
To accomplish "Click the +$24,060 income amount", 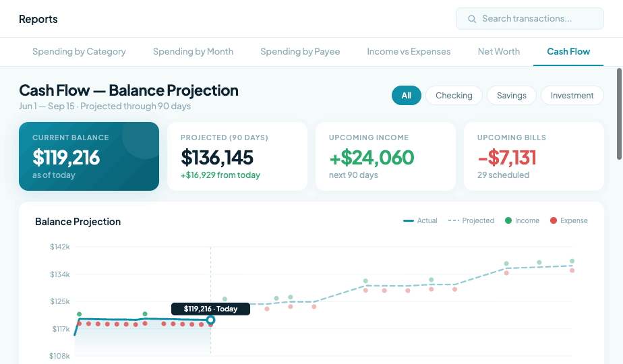I will tap(372, 158).
